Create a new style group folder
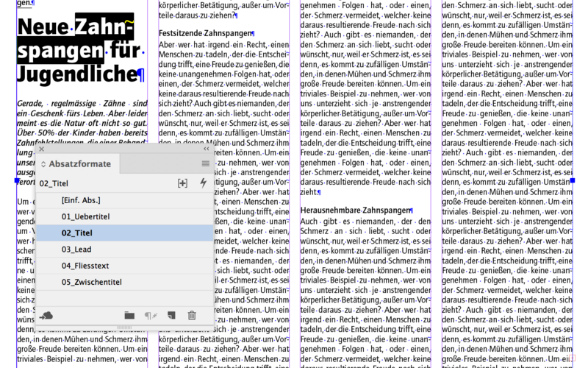588x368 pixels. coord(129,316)
